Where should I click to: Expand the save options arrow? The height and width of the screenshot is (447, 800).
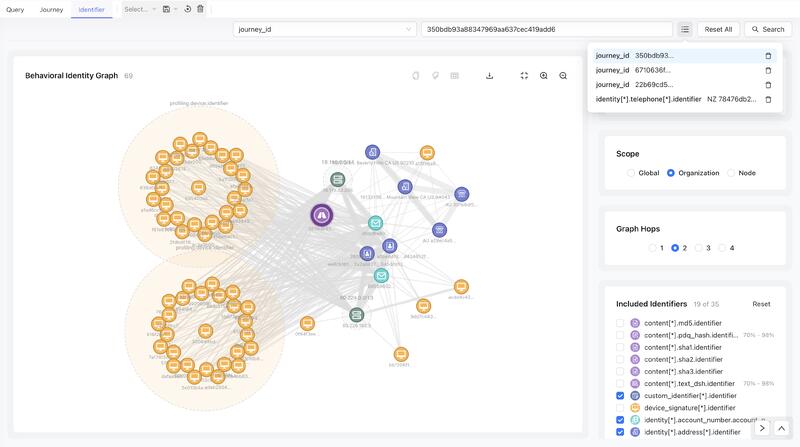[176, 9]
